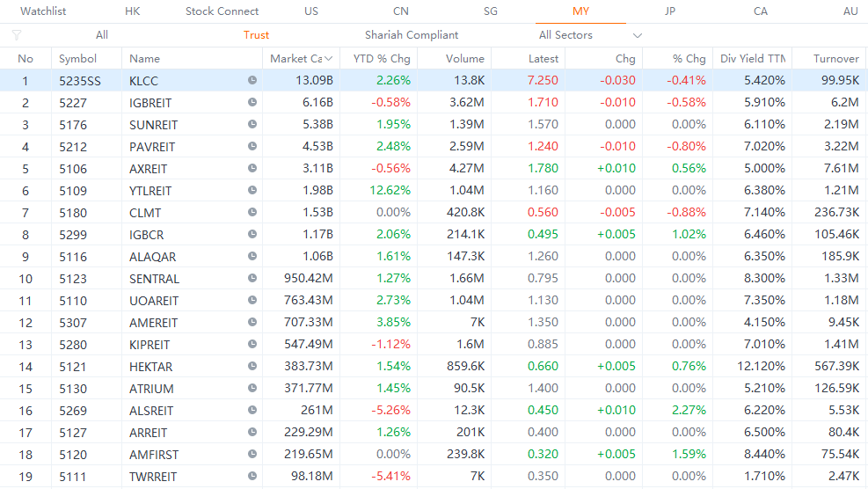Image resolution: width=868 pixels, height=489 pixels.
Task: Click the clock icon beside AXREIT
Action: pyautogui.click(x=252, y=168)
